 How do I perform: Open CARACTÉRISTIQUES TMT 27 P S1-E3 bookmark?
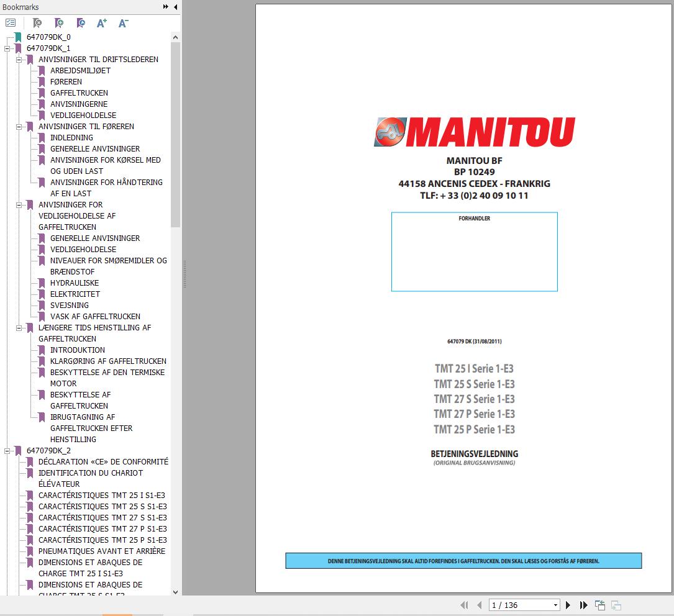[102, 528]
